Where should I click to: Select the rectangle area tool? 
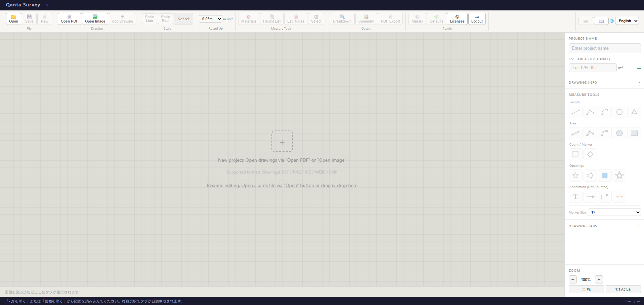click(x=634, y=133)
